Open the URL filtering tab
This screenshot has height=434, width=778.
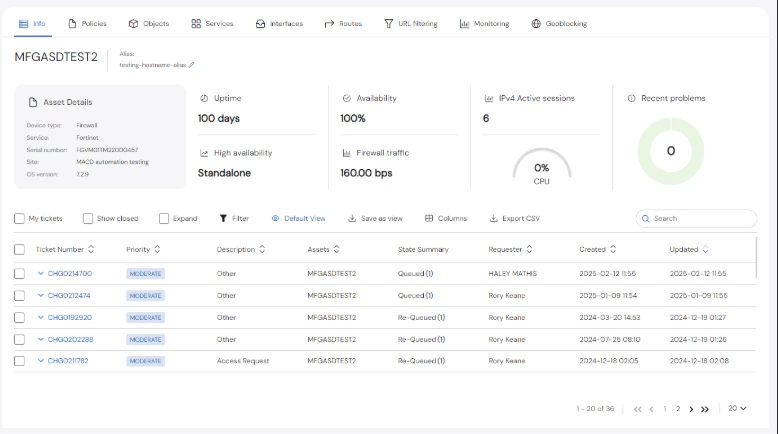(410, 23)
